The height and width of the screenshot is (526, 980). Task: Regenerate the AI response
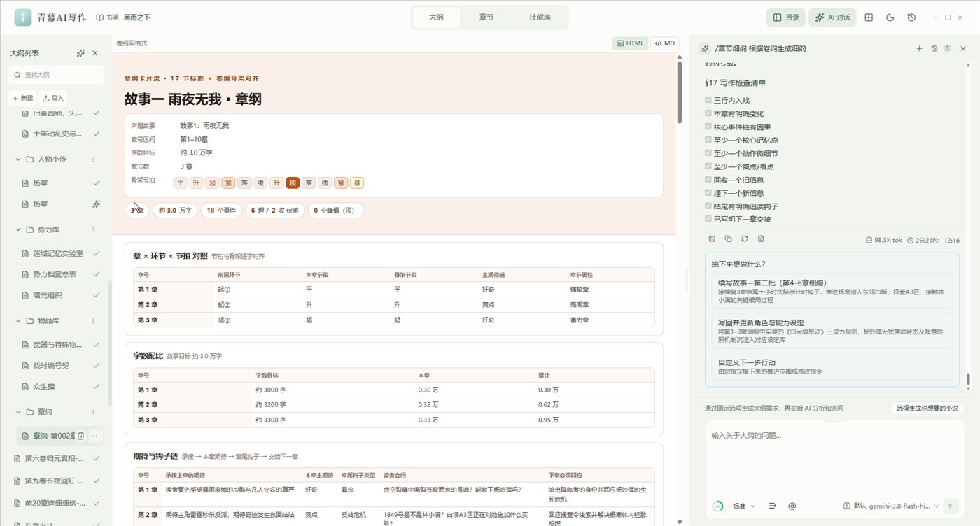(745, 239)
